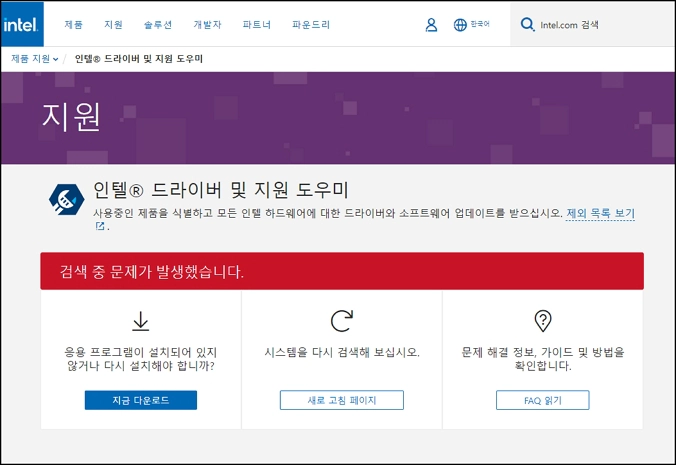Click the 지원 banner heading
676x465 pixels.
71,117
